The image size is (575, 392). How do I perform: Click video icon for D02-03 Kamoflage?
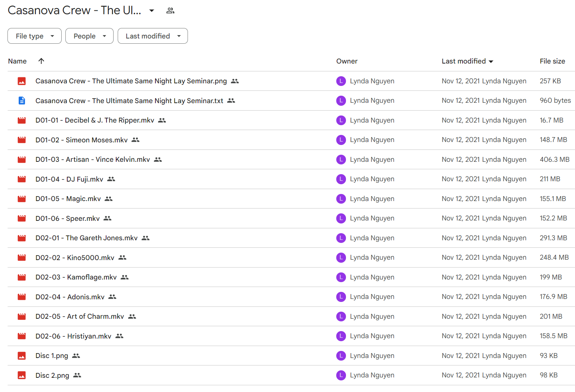pyautogui.click(x=22, y=277)
